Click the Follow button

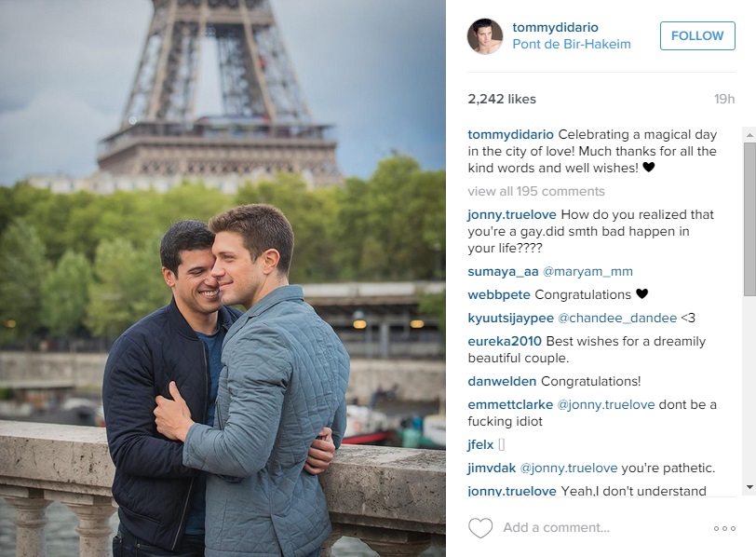697,35
